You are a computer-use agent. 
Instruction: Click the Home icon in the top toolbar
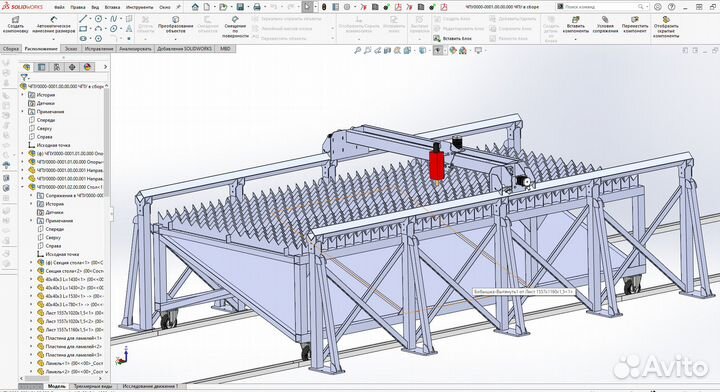click(195, 7)
